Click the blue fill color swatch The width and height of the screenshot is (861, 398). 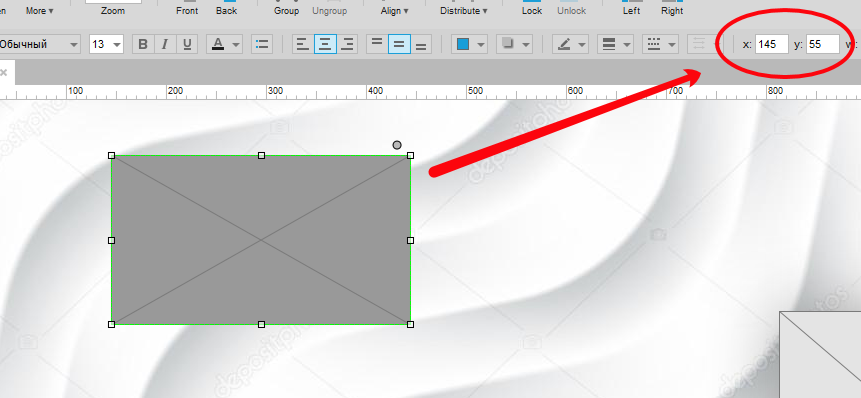(x=463, y=44)
